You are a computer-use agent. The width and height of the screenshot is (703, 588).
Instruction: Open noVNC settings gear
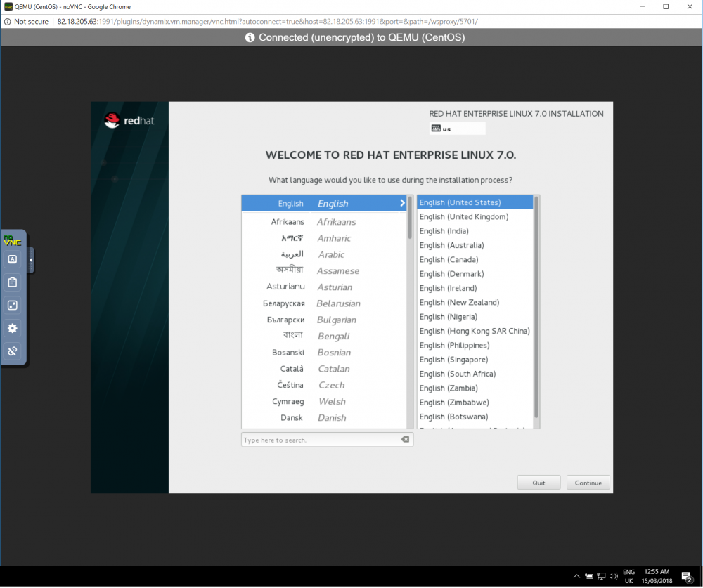tap(13, 329)
